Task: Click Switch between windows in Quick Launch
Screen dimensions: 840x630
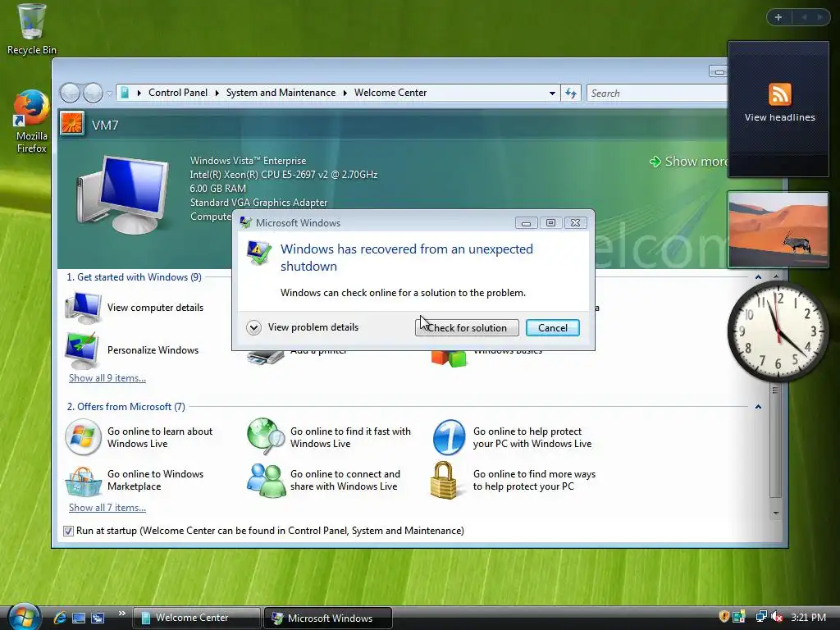Action: [x=98, y=618]
